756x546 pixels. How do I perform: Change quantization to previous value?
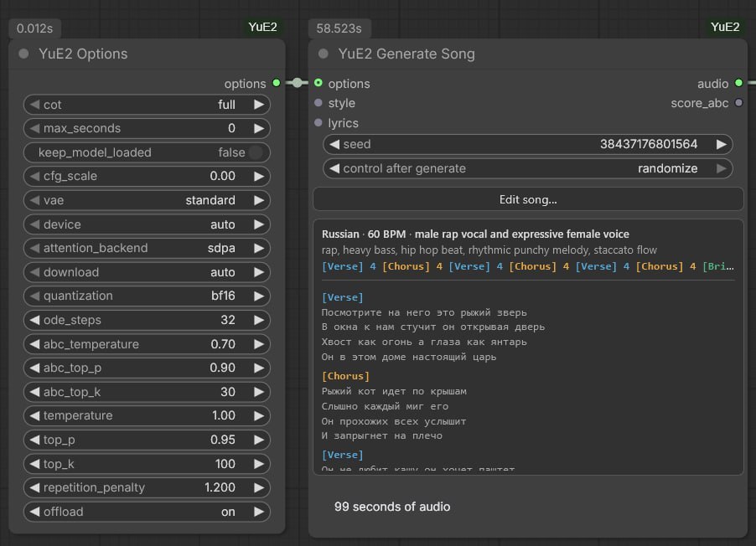pos(34,296)
